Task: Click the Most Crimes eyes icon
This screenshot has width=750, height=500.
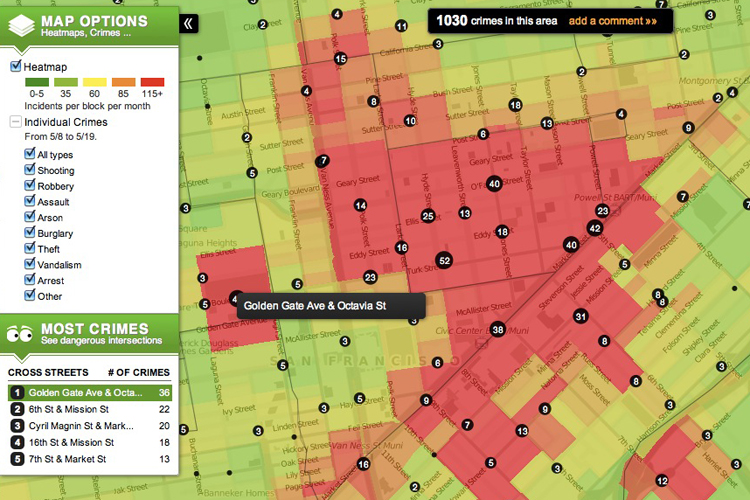Action: (20, 334)
